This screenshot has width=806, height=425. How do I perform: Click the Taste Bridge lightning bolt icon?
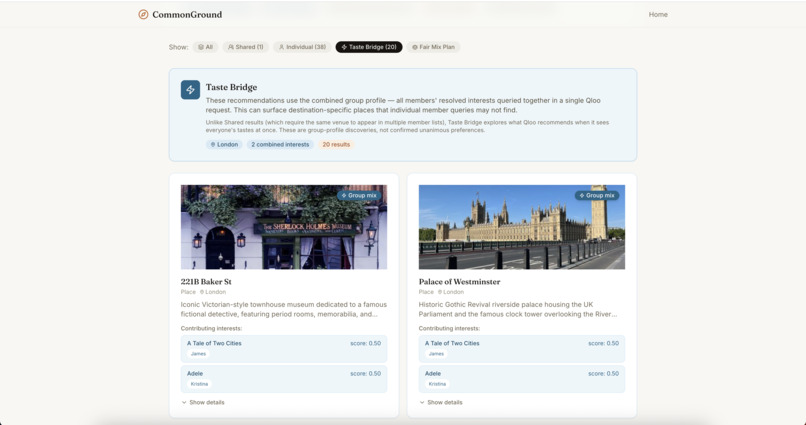(x=190, y=90)
